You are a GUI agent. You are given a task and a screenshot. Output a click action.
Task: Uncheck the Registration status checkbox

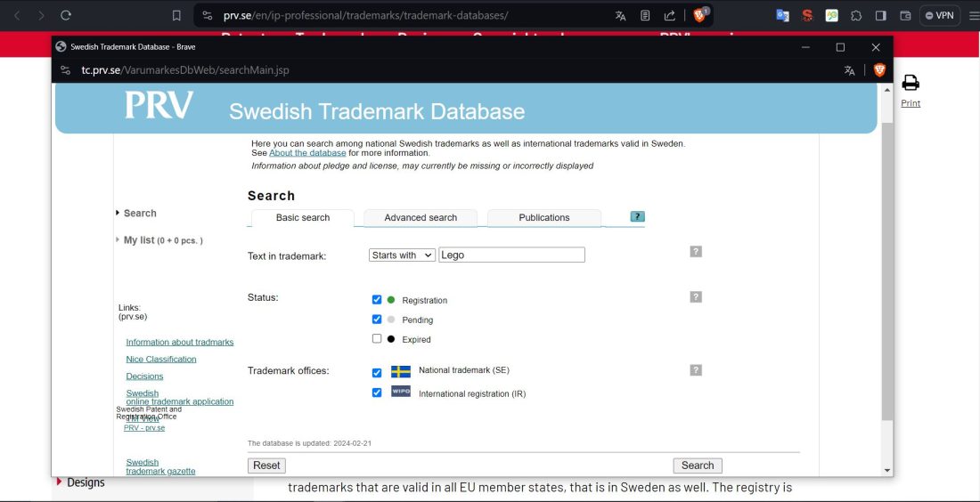(377, 300)
